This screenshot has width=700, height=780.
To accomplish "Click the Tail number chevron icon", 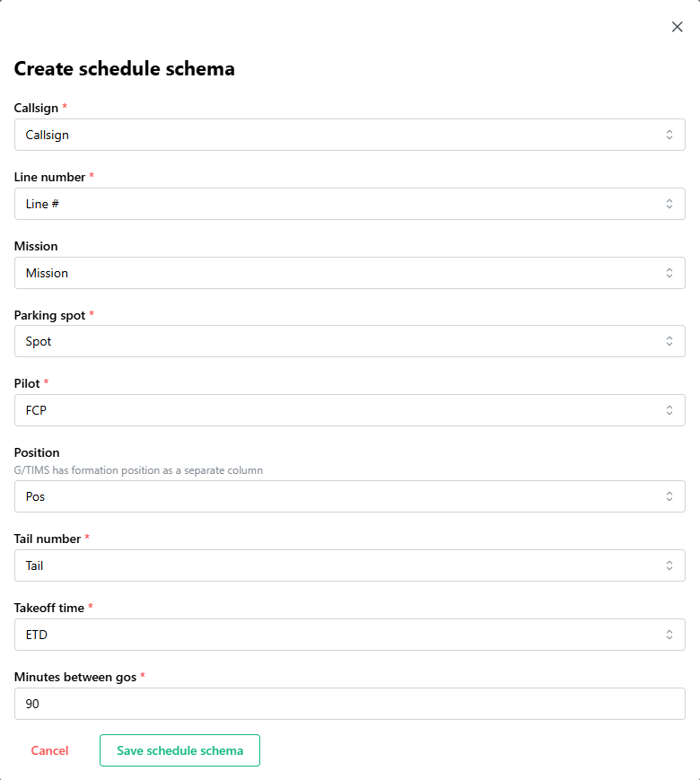I will [669, 565].
